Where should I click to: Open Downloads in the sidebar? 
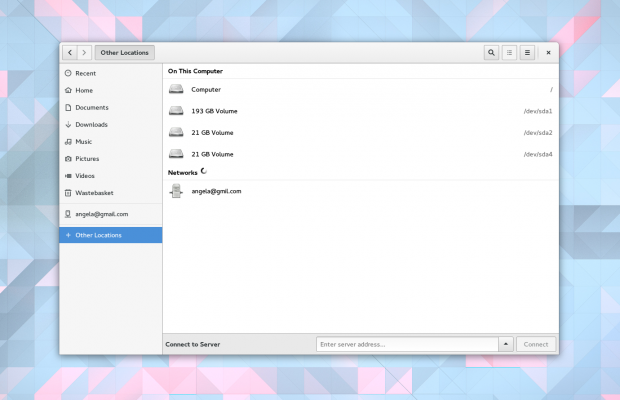tap(111, 125)
